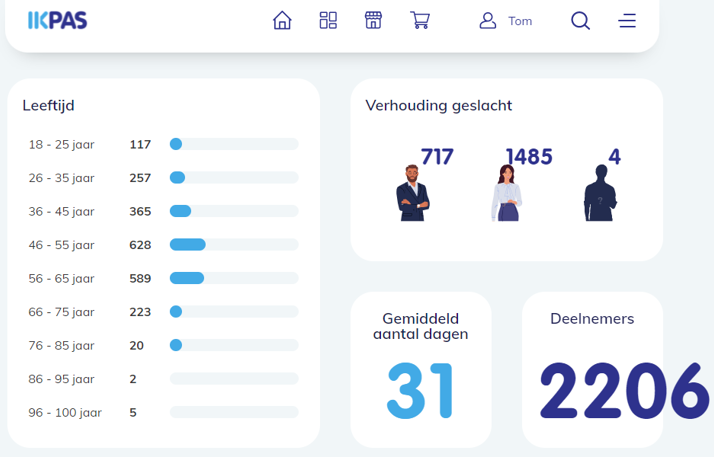This screenshot has width=714, height=457.
Task: Click the IKPAS logo
Action: (57, 20)
